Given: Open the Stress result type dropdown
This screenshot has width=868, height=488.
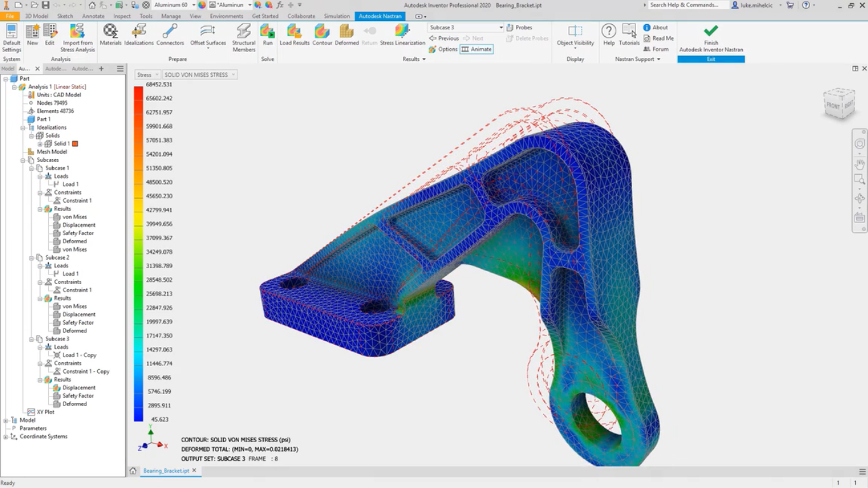Looking at the screenshot, I should point(147,75).
